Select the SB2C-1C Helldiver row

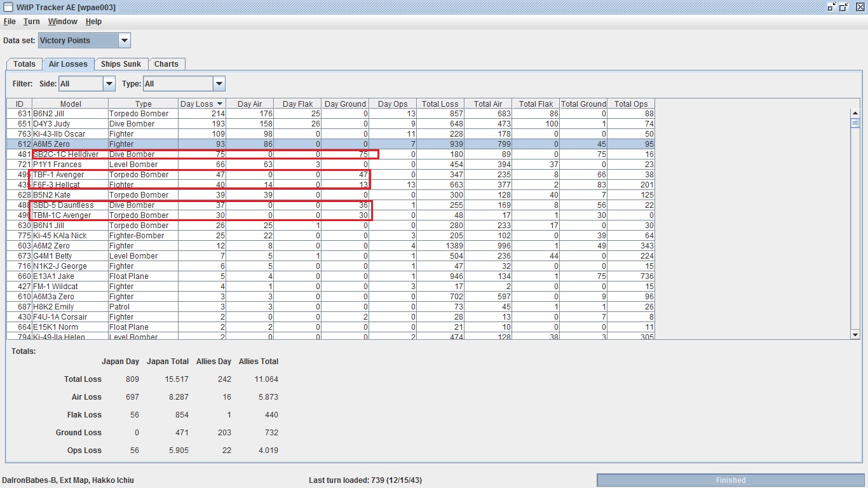(x=66, y=154)
